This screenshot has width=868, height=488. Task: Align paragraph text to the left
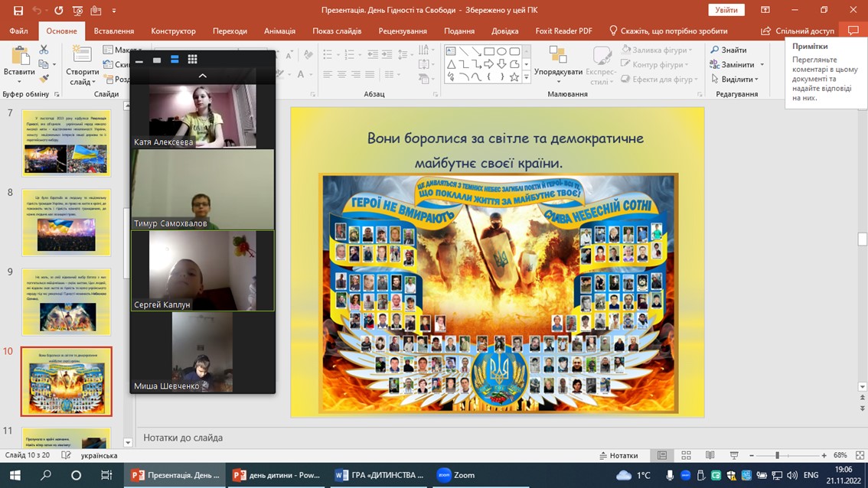coord(328,74)
